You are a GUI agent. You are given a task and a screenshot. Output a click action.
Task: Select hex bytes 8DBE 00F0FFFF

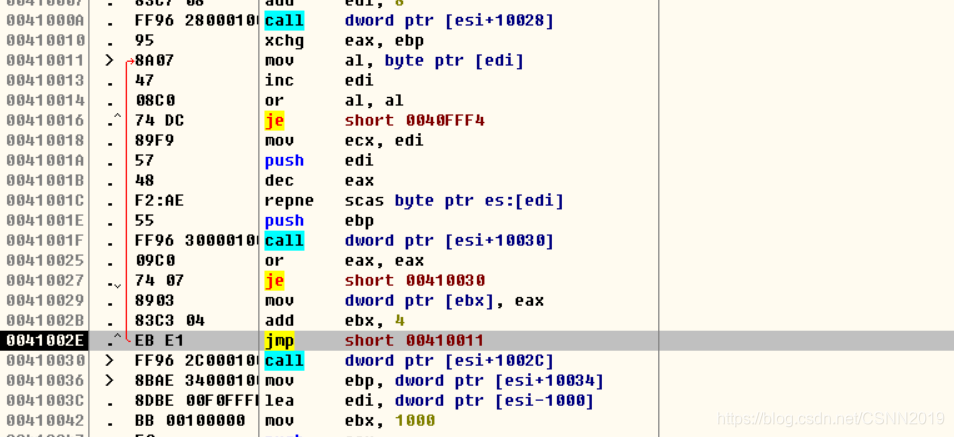click(x=197, y=400)
